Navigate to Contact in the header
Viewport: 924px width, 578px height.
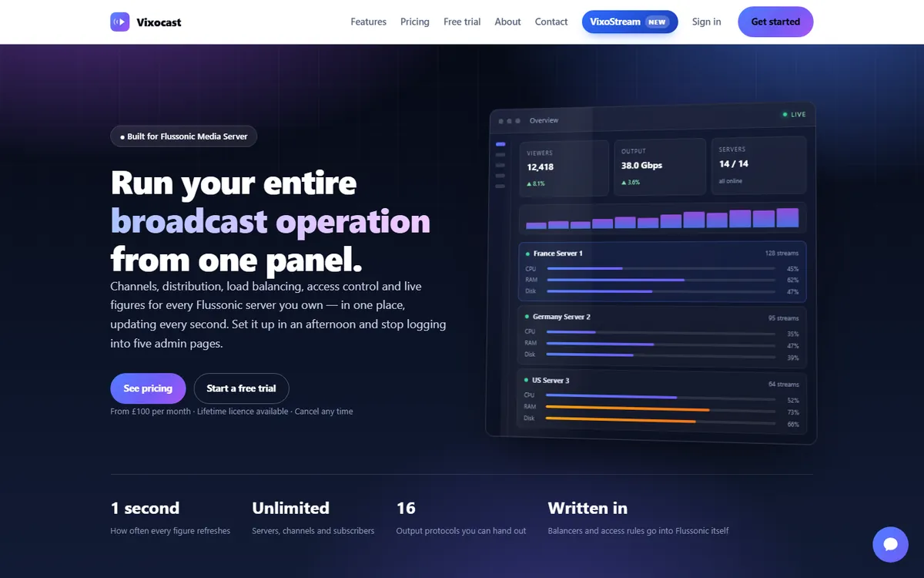[551, 22]
